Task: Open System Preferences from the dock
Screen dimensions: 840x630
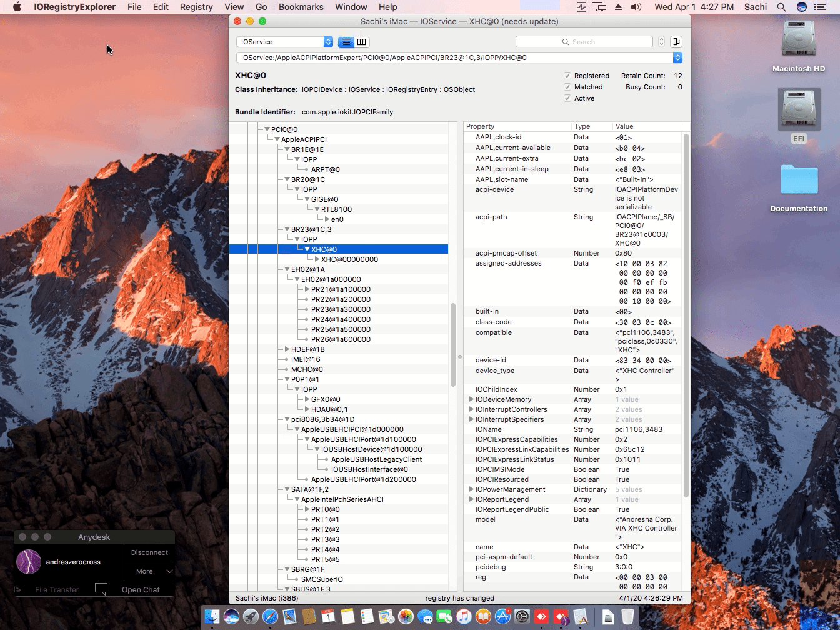Action: 522,617
